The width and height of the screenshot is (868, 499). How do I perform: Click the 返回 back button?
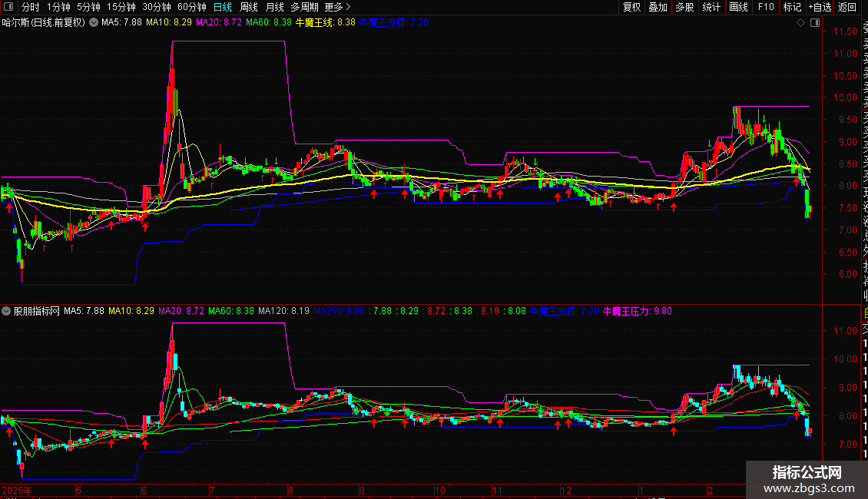(847, 7)
